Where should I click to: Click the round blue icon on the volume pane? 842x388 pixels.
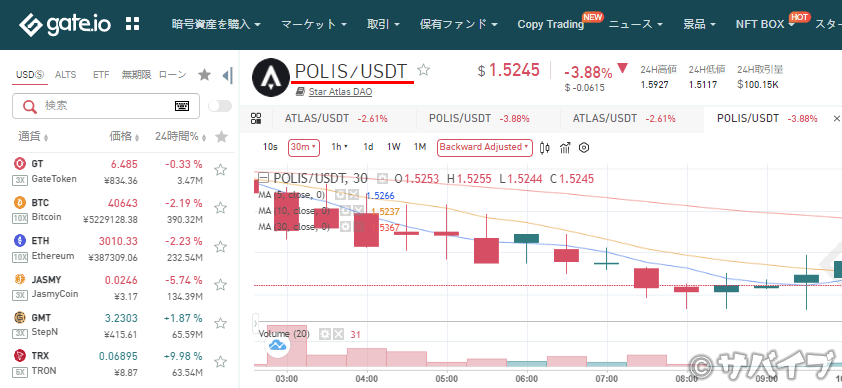tap(278, 346)
